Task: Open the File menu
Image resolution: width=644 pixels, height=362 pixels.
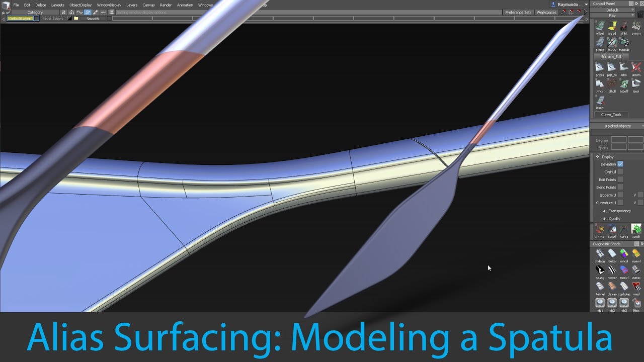Action: point(17,5)
